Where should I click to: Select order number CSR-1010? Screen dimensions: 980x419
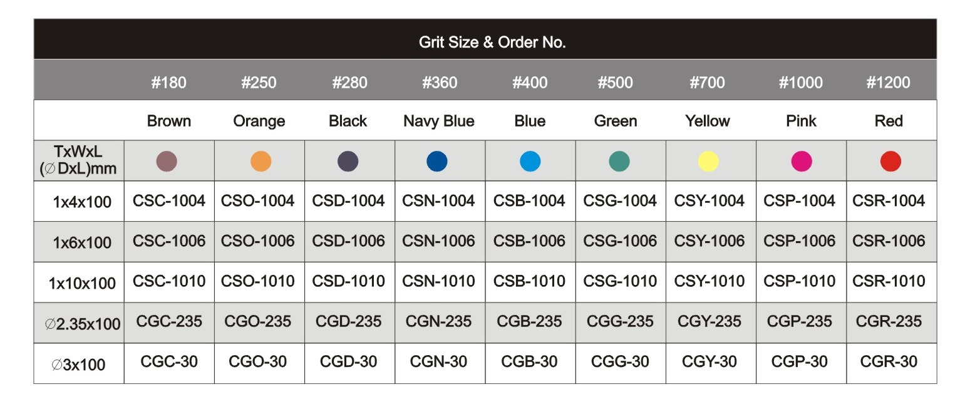tap(889, 281)
